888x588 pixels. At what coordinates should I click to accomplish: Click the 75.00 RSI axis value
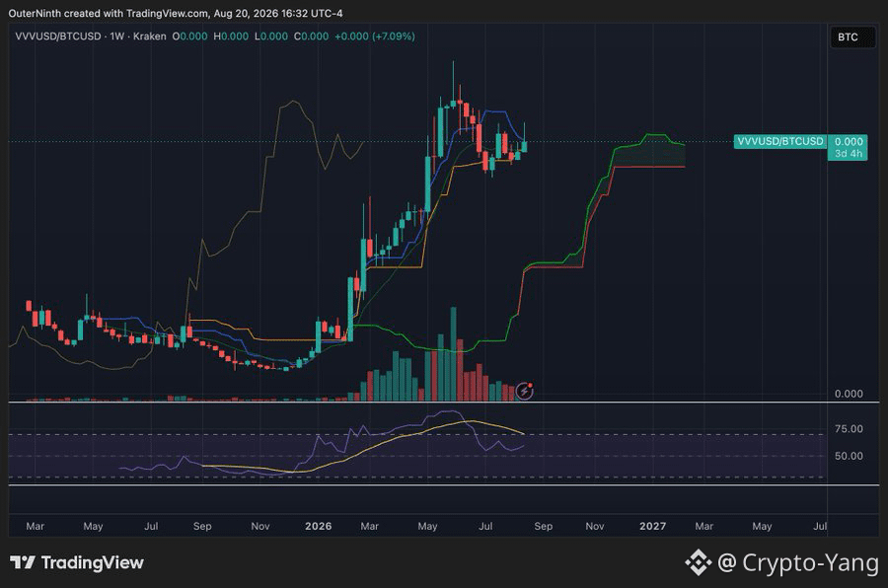tap(849, 429)
